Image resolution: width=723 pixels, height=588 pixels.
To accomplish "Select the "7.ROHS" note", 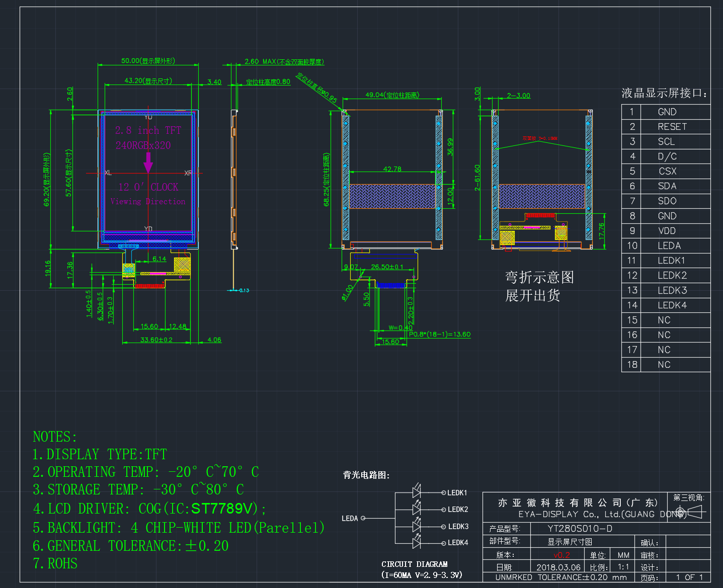I will [55, 563].
